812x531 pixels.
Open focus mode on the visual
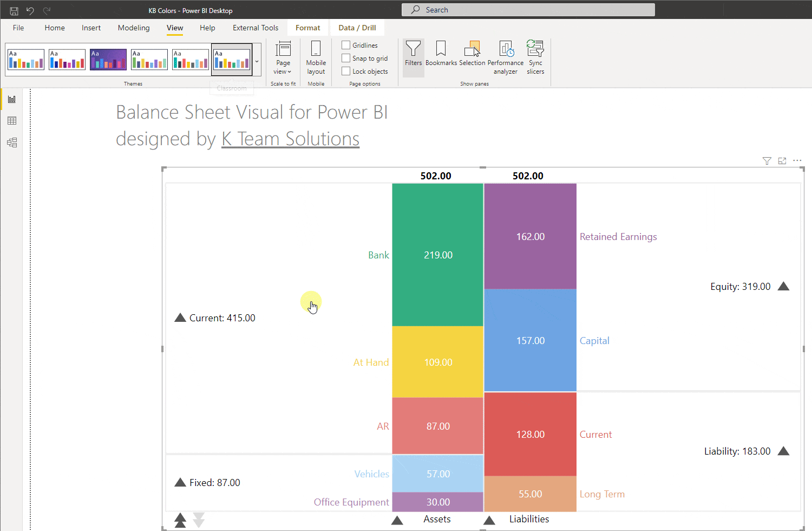pos(782,160)
